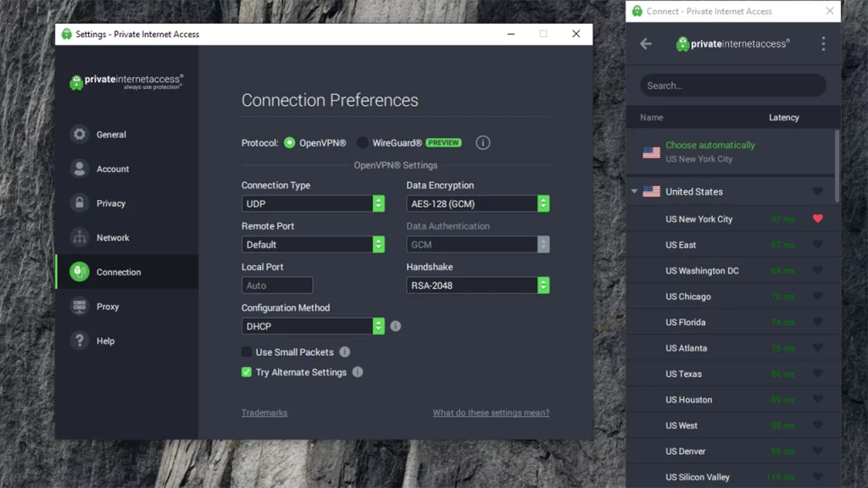
Task: Select Choose automatically region option
Action: [731, 152]
